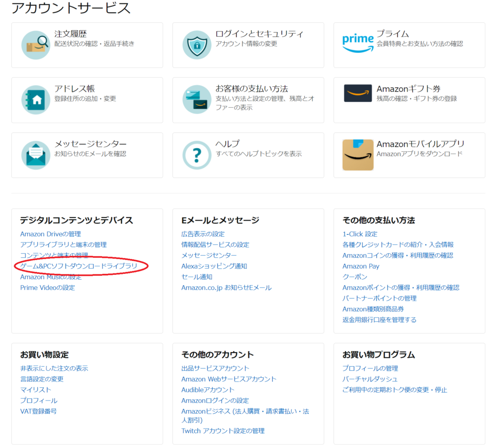Open セール通知 link
497x448 pixels.
click(x=197, y=277)
